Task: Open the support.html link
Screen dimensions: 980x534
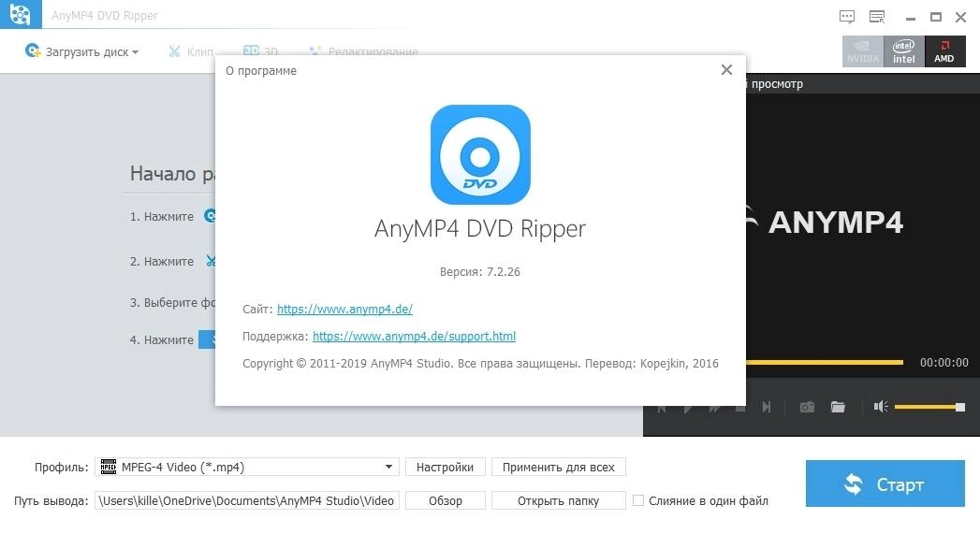Action: 414,337
